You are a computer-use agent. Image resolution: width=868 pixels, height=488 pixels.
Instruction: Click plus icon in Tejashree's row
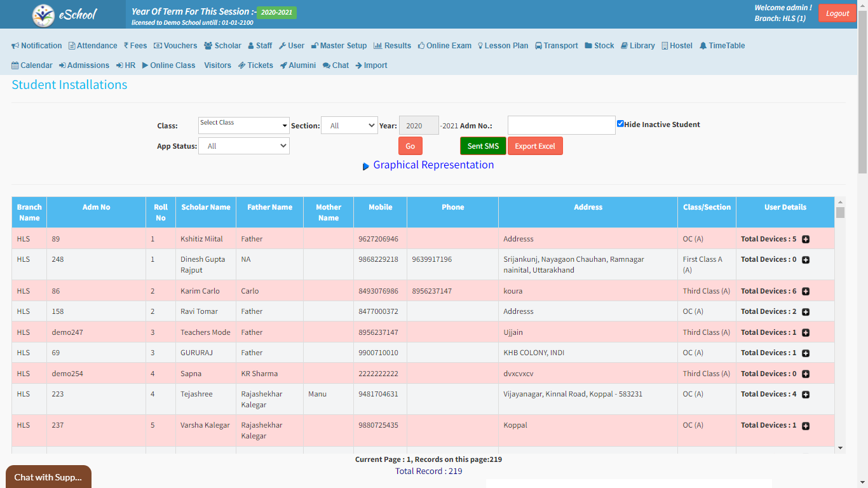coord(806,395)
